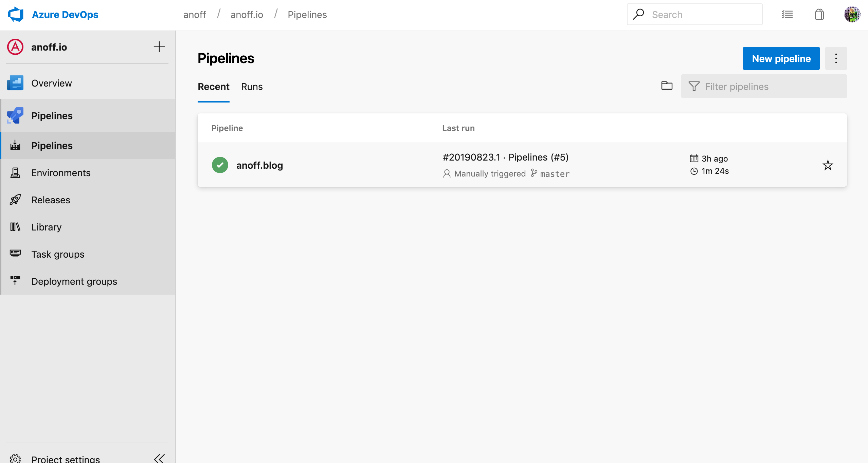Click the master branch label

[x=555, y=174]
